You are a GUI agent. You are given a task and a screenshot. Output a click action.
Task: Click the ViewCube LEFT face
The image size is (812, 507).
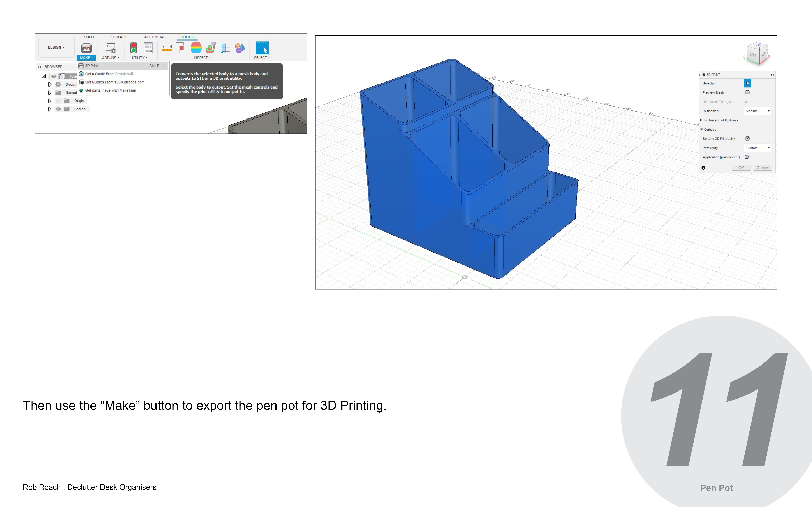(x=753, y=55)
